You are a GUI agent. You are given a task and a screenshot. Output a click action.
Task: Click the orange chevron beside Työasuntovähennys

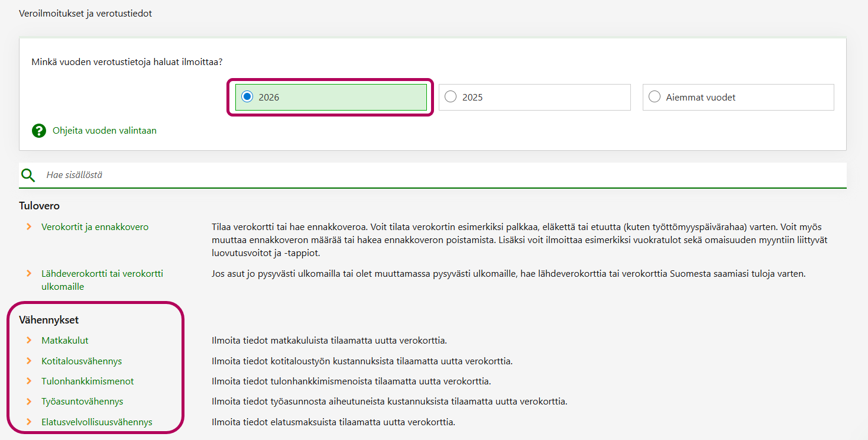[x=28, y=402]
